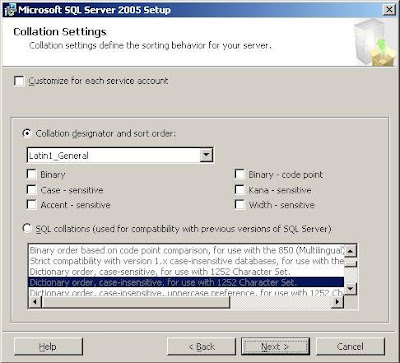This screenshot has width=400, height=363.
Task: Select Collation designator and sort order option
Action: click(x=27, y=134)
